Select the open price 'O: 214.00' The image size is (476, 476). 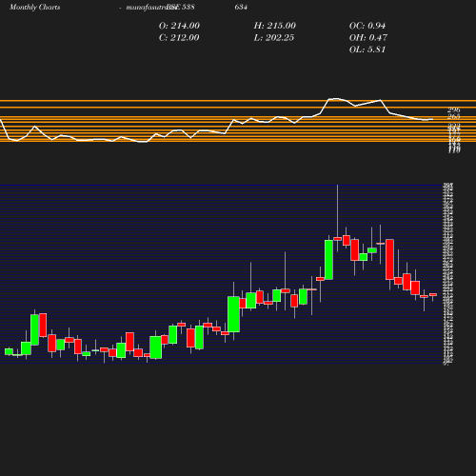pos(179,26)
